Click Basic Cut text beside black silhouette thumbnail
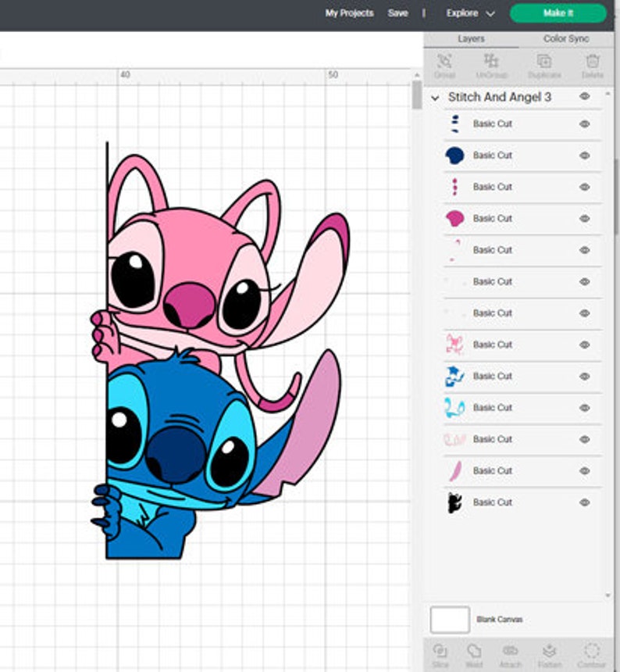This screenshot has height=672, width=620. [493, 502]
